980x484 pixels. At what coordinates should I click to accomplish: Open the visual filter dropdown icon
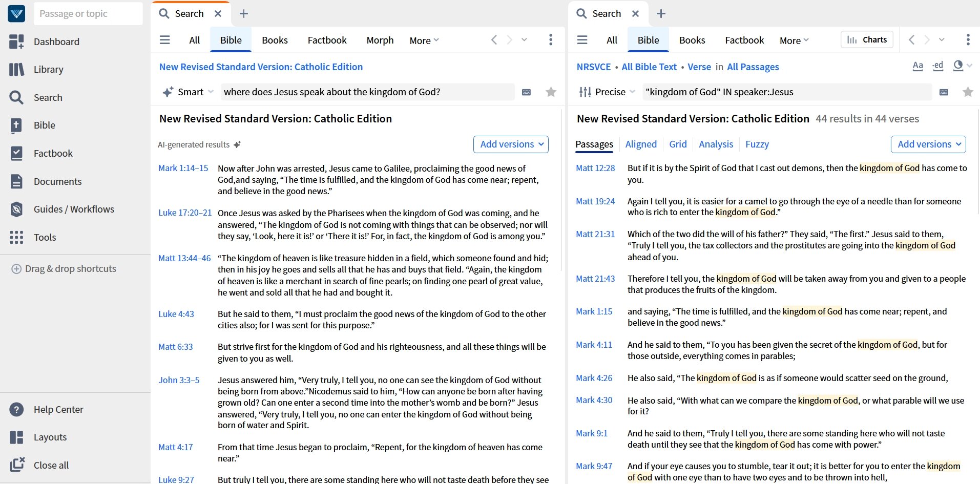[x=963, y=66]
